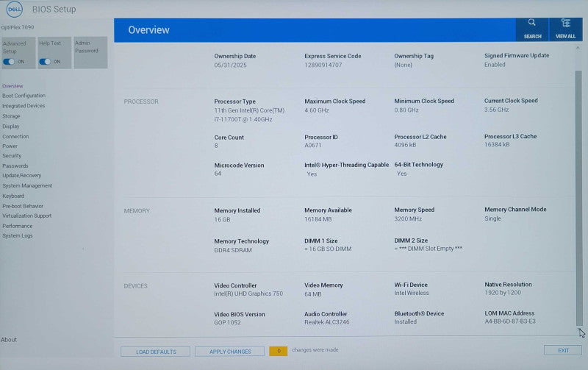
Task: Click Maximum Clock Speed 4.60 GHz
Action: click(x=317, y=110)
